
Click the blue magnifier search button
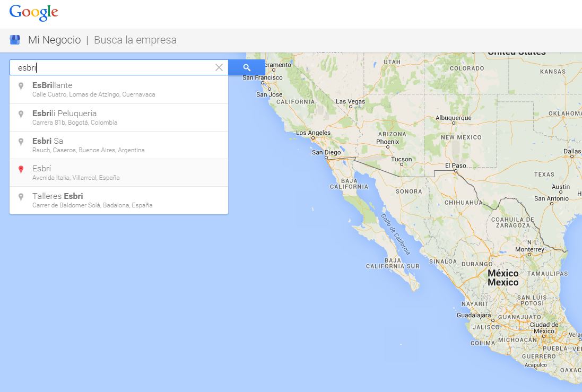(247, 67)
